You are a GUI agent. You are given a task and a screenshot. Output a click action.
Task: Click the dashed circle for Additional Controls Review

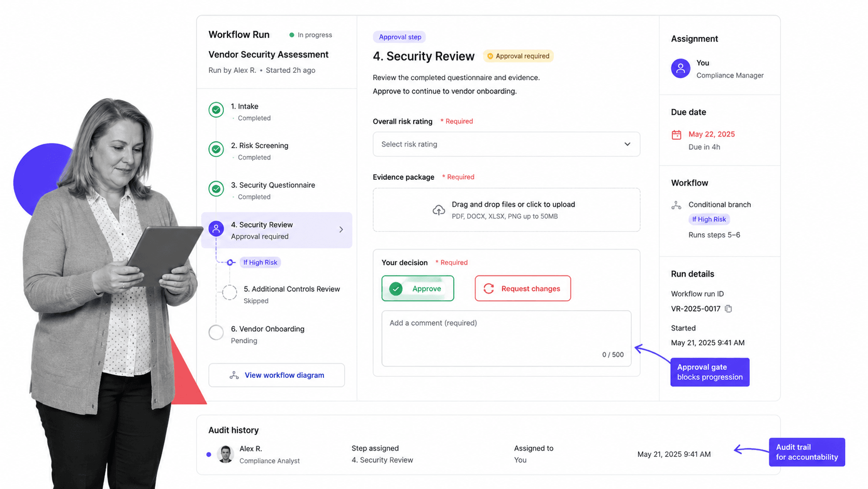229,293
